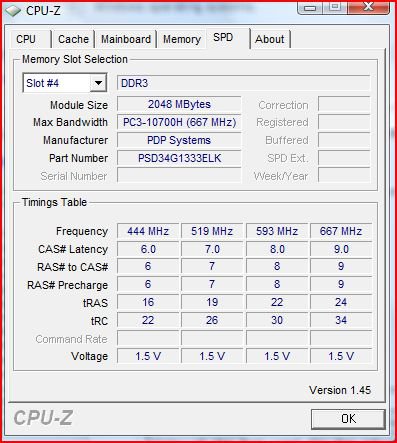Switch to the CPU tab

[26, 39]
